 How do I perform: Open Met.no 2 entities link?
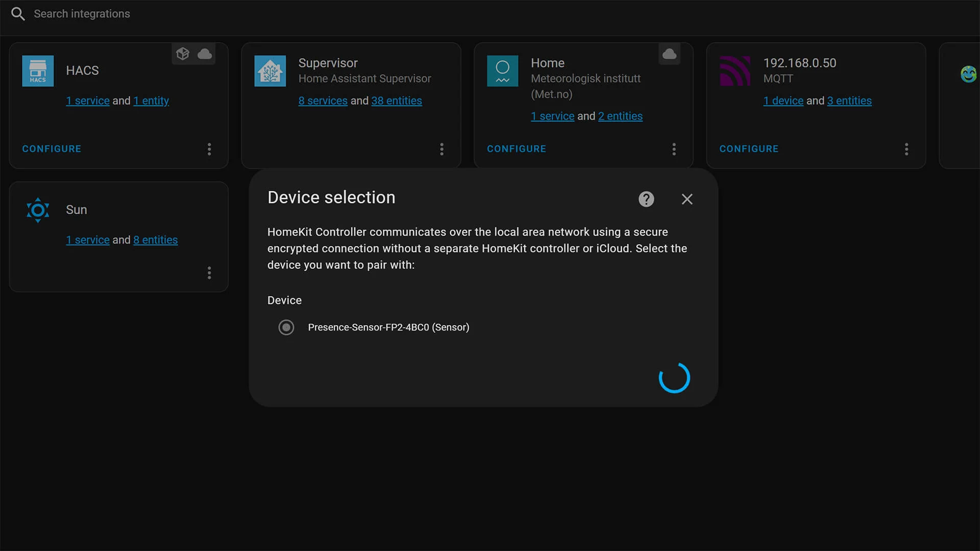coord(620,116)
